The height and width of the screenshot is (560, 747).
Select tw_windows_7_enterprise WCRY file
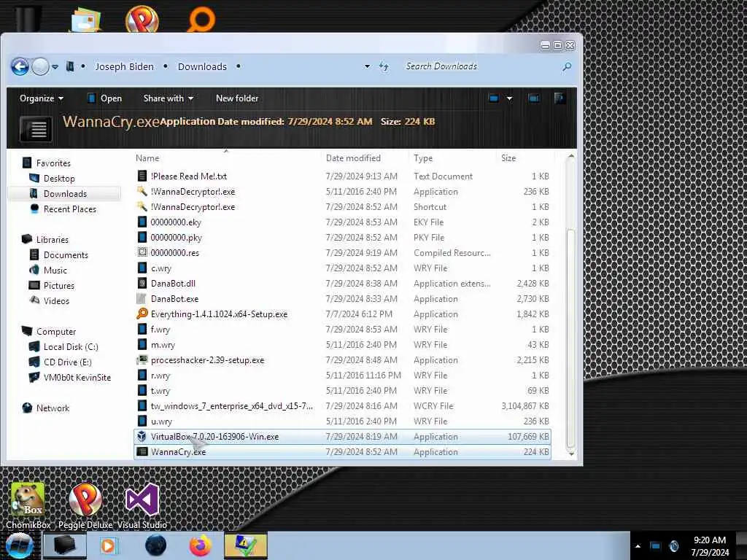(231, 406)
